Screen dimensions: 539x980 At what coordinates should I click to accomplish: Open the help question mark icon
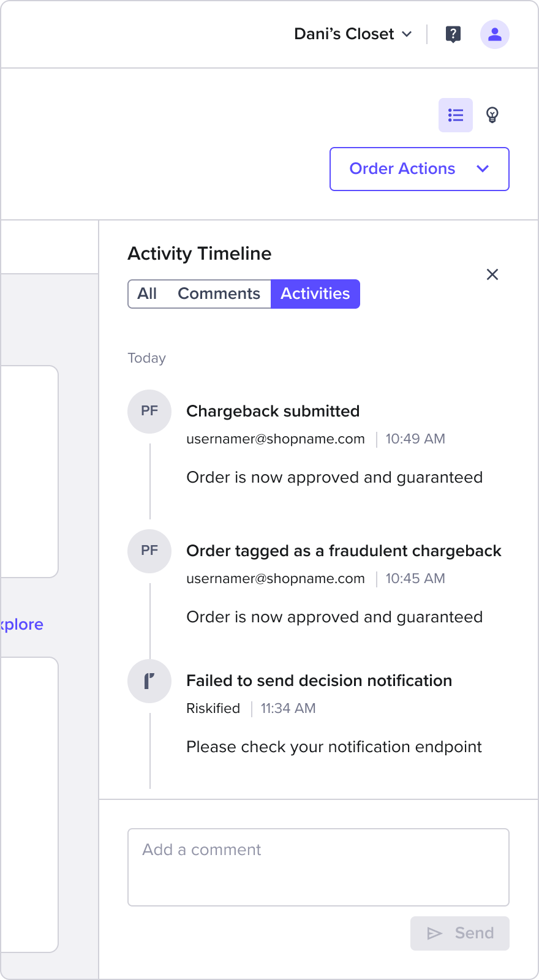pos(453,34)
